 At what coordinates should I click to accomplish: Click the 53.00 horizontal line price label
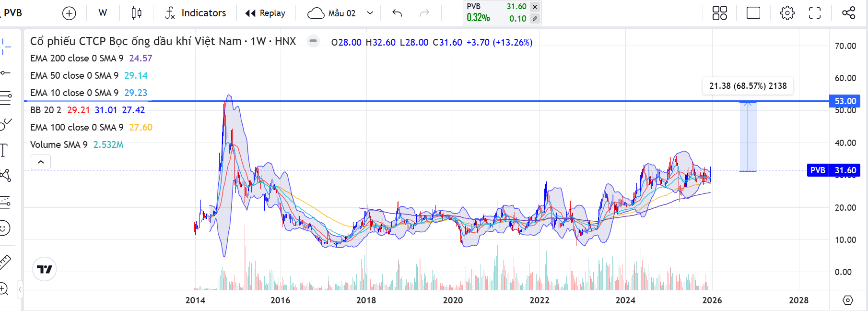pyautogui.click(x=845, y=101)
